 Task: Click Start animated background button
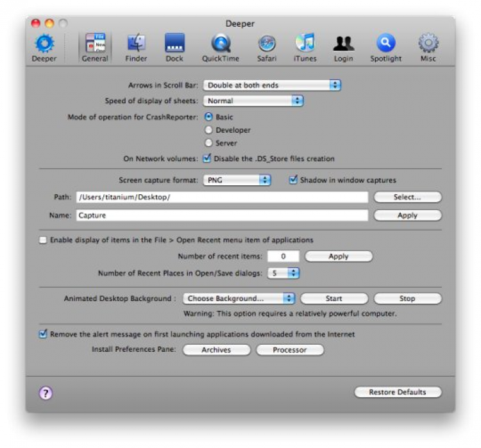(334, 299)
